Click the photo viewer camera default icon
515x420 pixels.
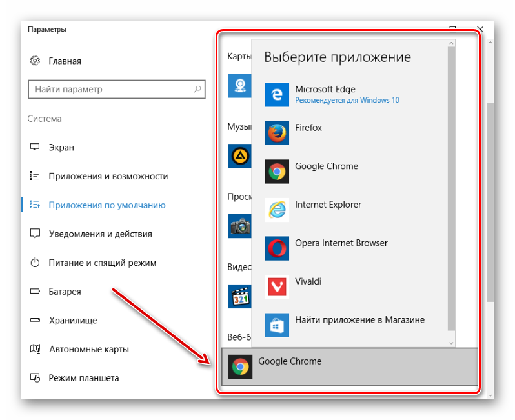[240, 226]
